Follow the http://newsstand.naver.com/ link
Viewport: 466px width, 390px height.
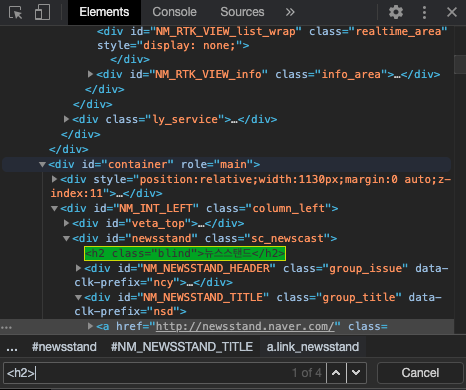tap(245, 326)
